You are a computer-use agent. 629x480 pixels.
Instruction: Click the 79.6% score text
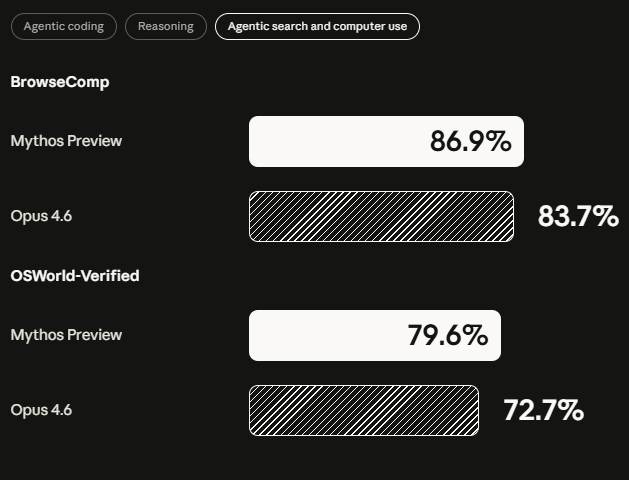pyautogui.click(x=447, y=335)
